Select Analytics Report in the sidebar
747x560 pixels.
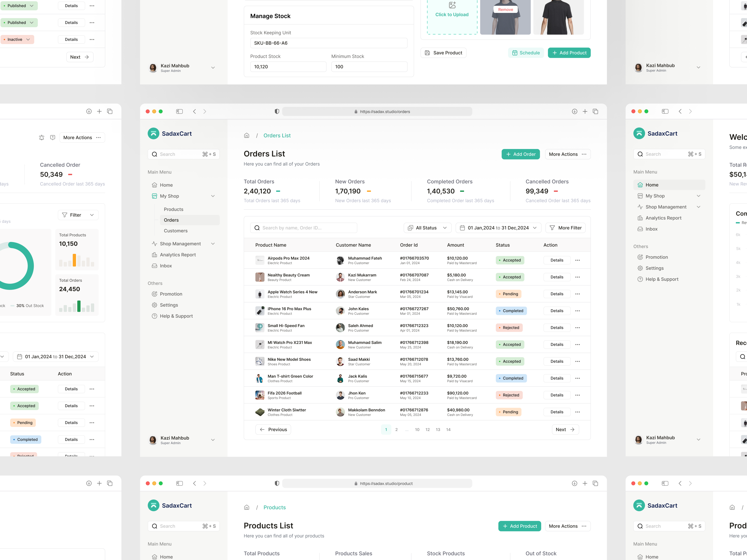(178, 254)
